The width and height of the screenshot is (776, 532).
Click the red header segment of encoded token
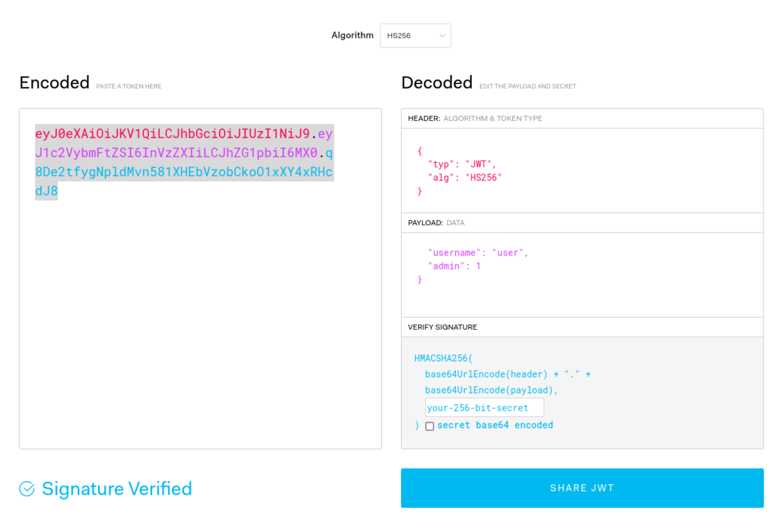coord(172,134)
